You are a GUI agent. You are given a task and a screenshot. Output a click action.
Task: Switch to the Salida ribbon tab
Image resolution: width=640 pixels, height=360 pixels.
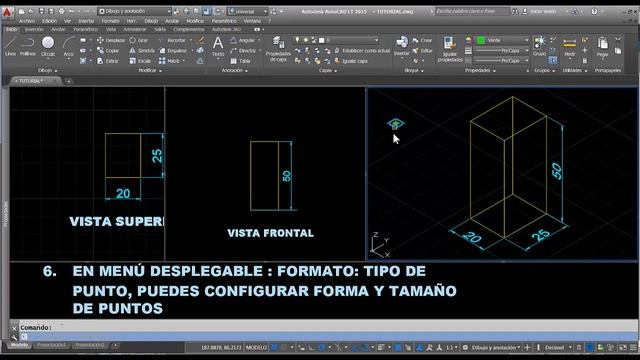(160, 29)
